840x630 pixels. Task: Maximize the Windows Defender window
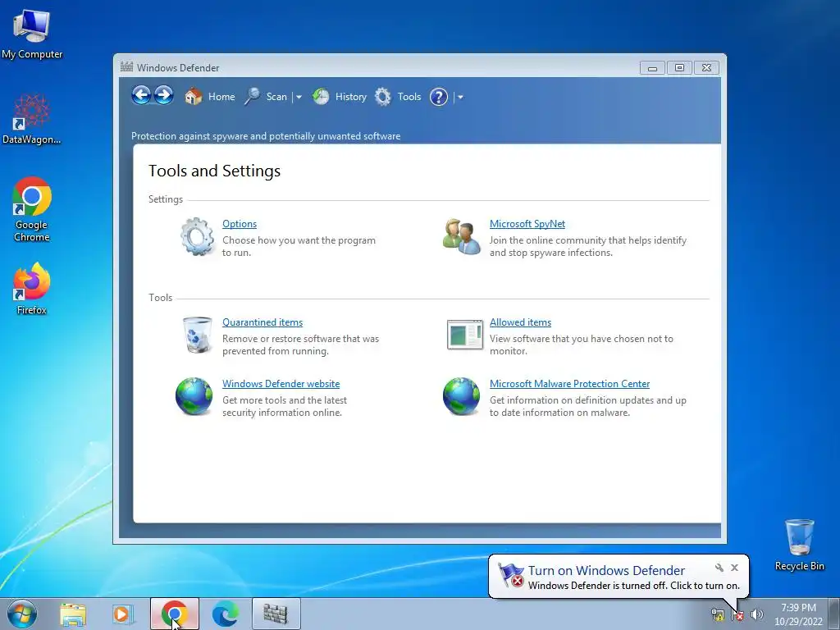(x=679, y=68)
